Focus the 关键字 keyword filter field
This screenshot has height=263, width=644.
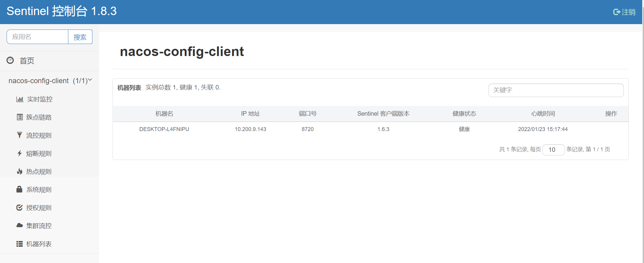tap(556, 90)
